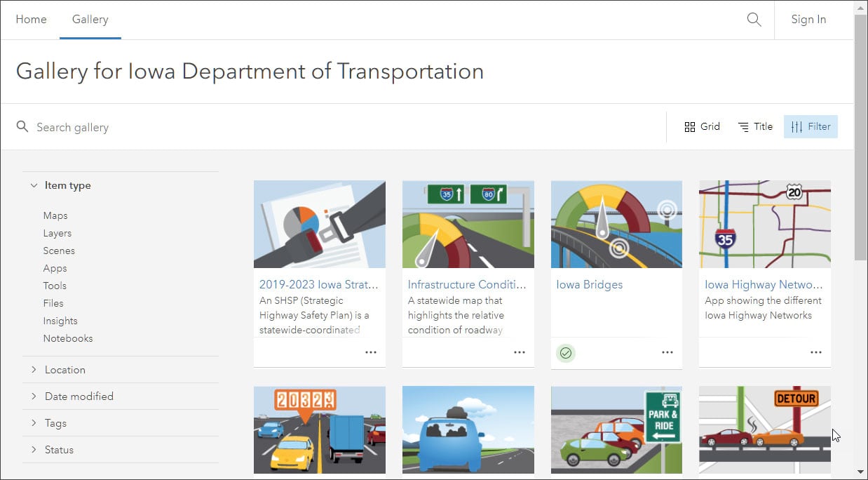Filter by Files item type
The image size is (868, 480).
(x=53, y=303)
